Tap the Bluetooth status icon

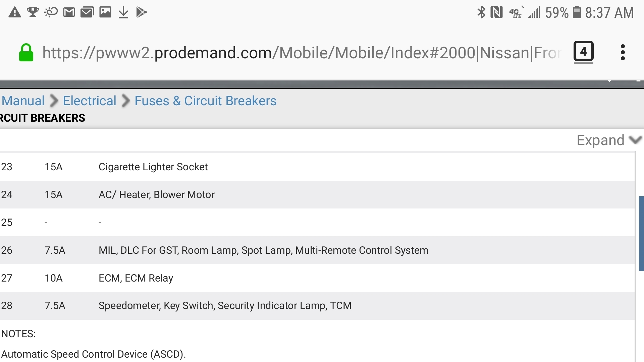[481, 13]
